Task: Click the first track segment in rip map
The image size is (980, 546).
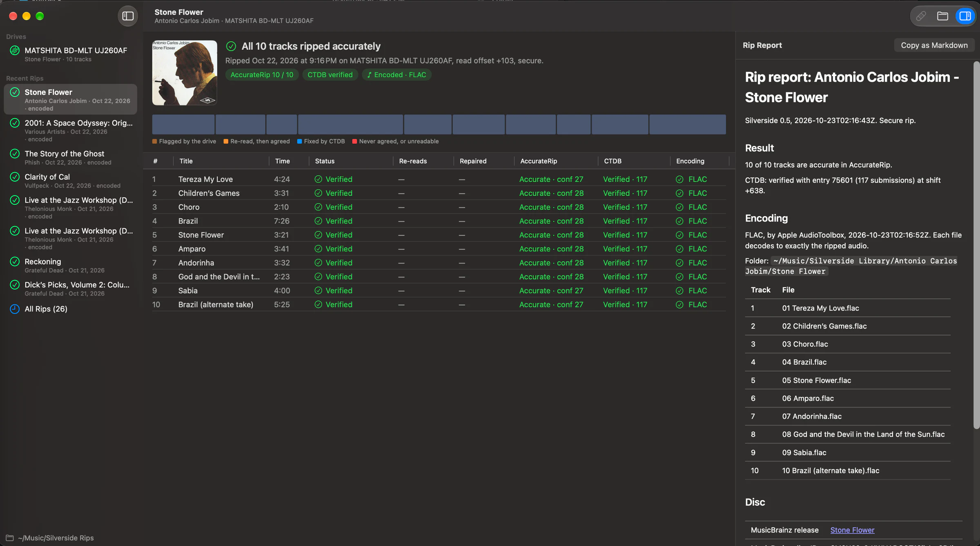Action: pyautogui.click(x=183, y=124)
